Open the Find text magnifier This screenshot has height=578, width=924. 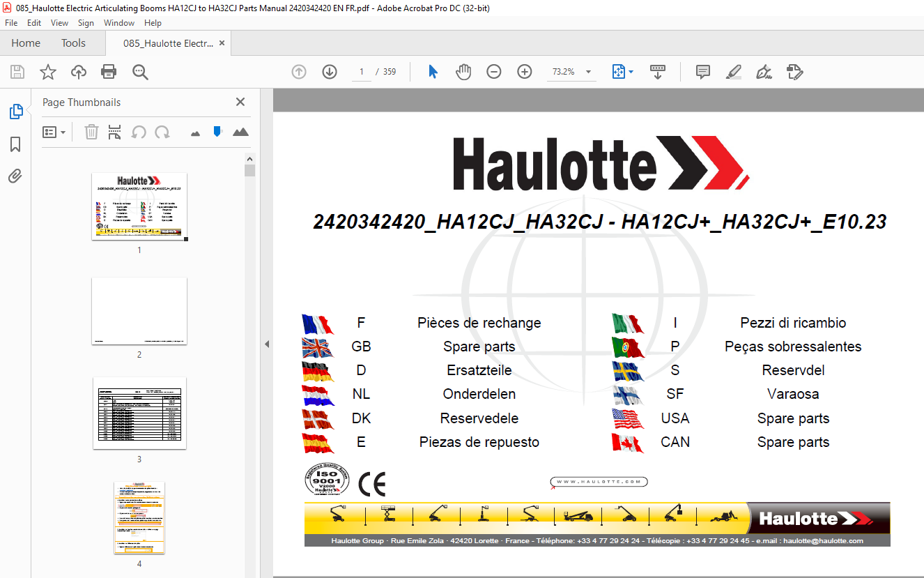pyautogui.click(x=140, y=72)
